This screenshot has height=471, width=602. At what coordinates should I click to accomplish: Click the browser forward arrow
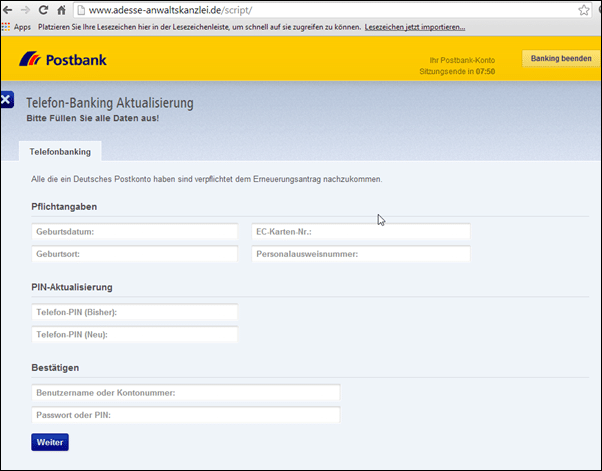pyautogui.click(x=25, y=10)
